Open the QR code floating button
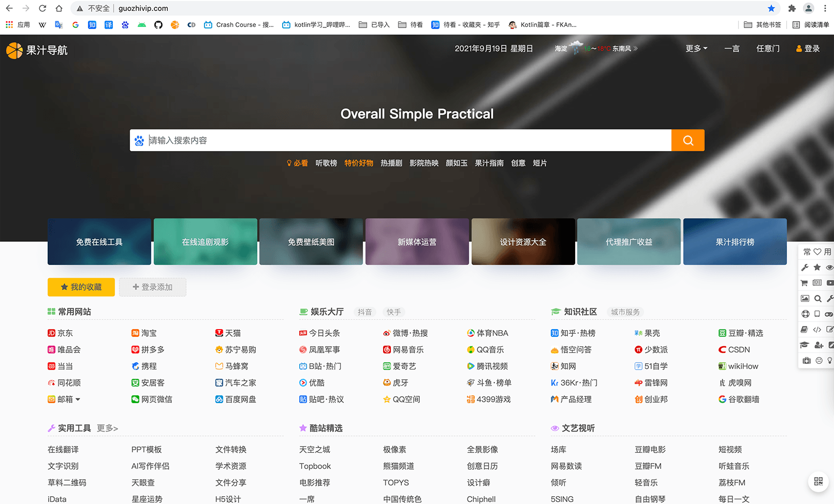This screenshot has height=504, width=834. tap(818, 482)
